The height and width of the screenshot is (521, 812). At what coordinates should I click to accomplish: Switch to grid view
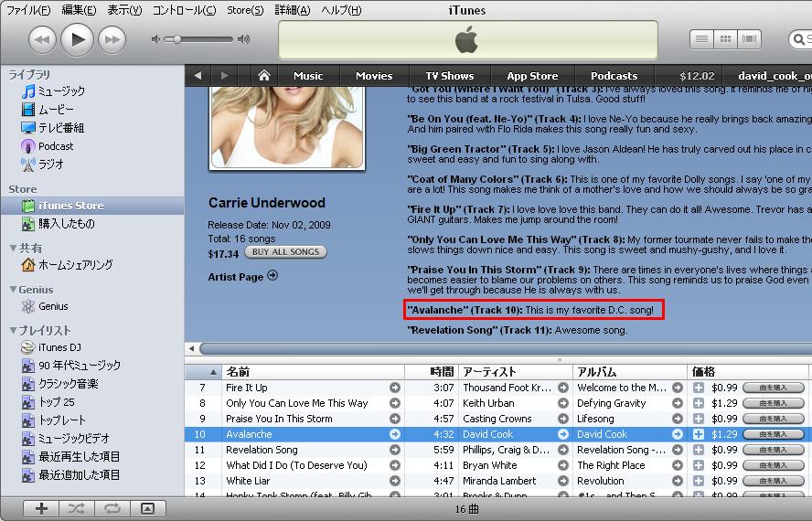click(x=725, y=38)
